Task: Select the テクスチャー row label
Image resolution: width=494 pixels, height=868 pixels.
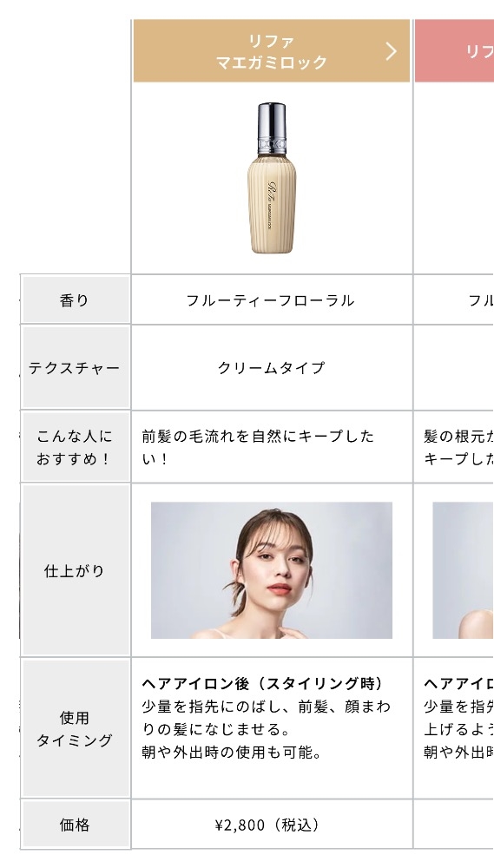Action: pyautogui.click(x=76, y=367)
